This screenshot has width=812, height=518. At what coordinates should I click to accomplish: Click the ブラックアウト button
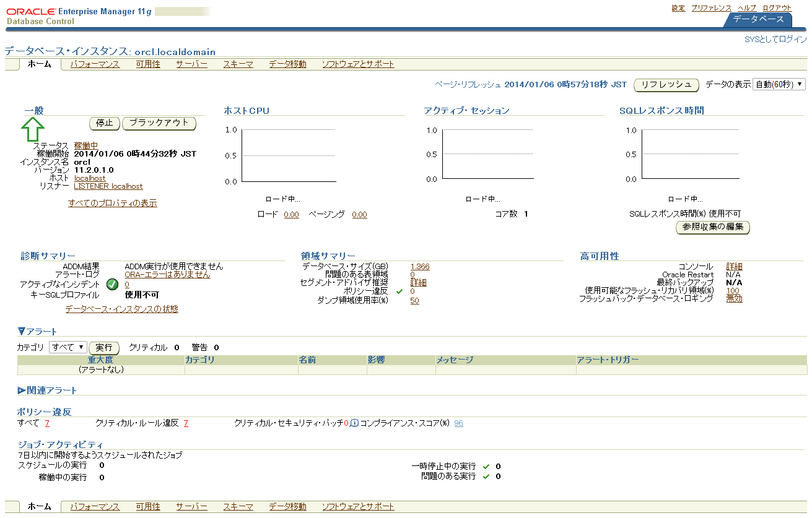159,123
